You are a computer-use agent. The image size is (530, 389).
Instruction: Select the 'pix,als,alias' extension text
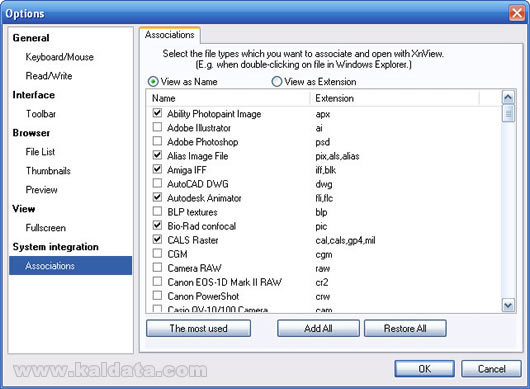337,156
